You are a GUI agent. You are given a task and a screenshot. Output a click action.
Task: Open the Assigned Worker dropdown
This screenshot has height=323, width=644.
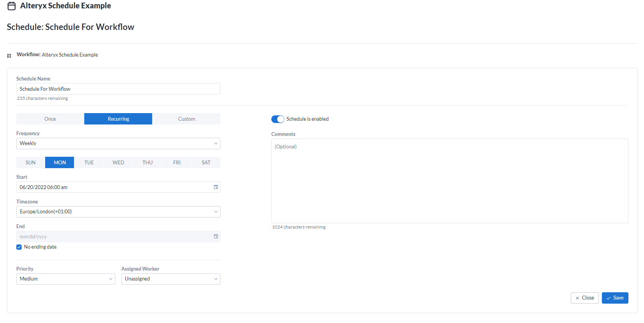pos(171,279)
